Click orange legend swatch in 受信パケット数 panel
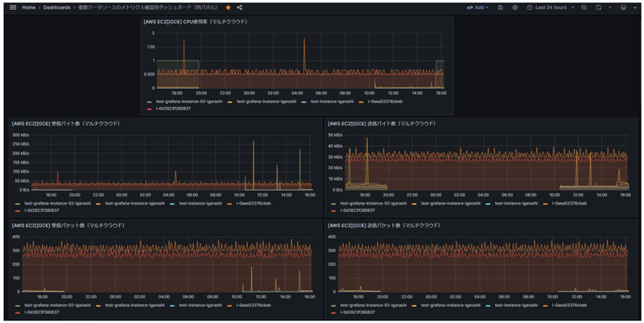This screenshot has height=323, width=644. (229, 306)
